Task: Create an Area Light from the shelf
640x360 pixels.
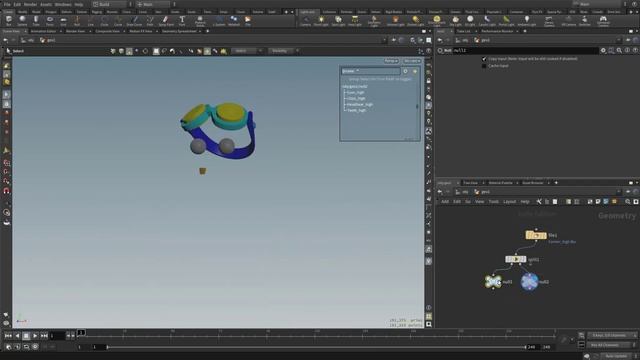Action: click(x=355, y=21)
